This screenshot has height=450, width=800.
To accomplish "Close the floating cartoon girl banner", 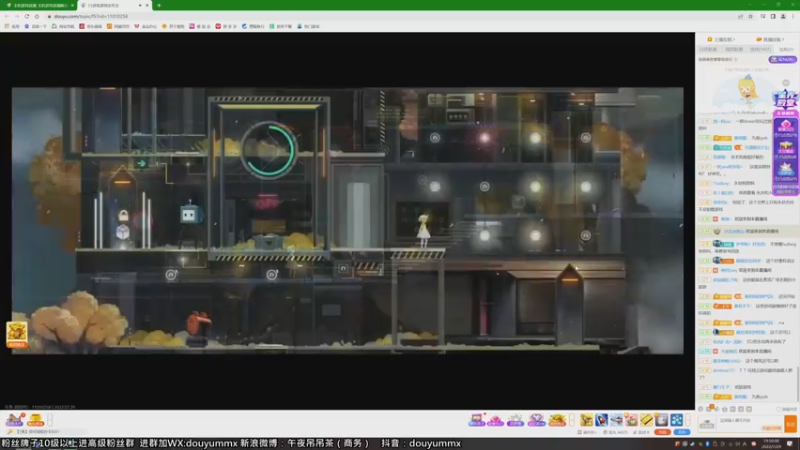I will (786, 83).
